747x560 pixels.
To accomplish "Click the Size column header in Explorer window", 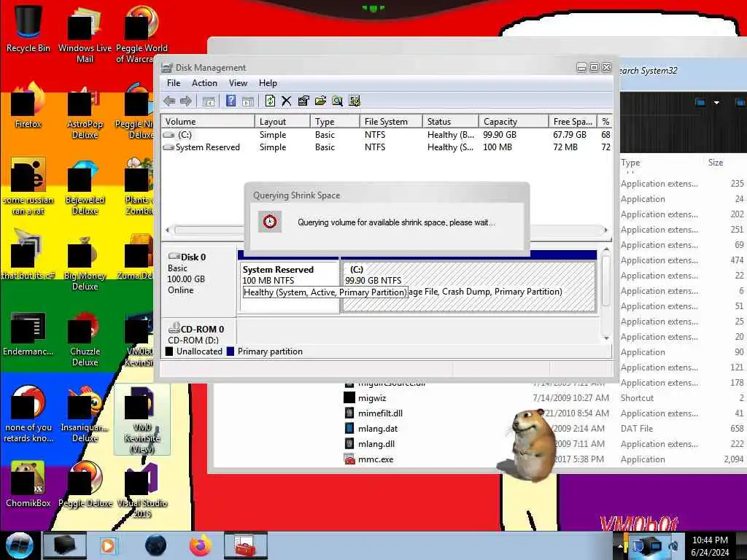I will point(716,163).
